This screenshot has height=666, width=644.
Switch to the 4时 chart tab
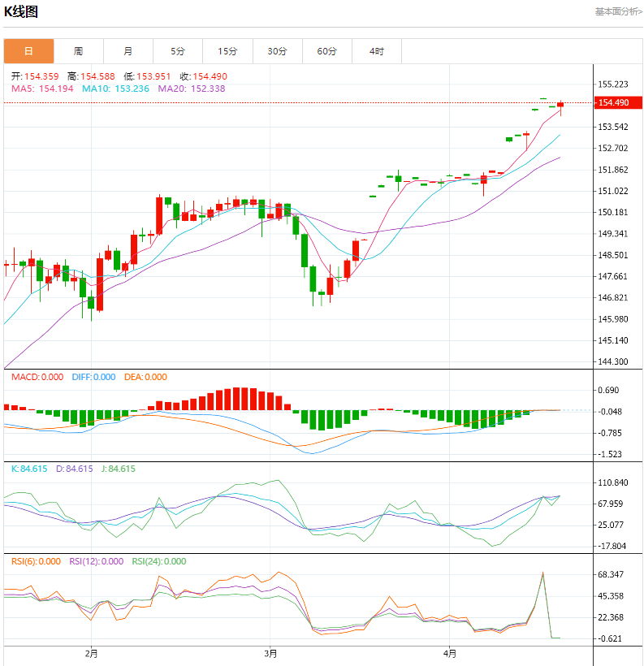377,51
